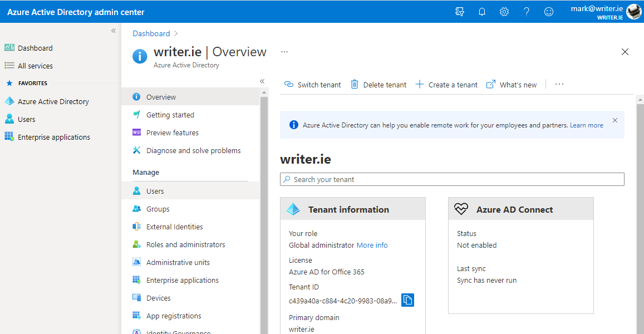Open the help question mark

527,12
